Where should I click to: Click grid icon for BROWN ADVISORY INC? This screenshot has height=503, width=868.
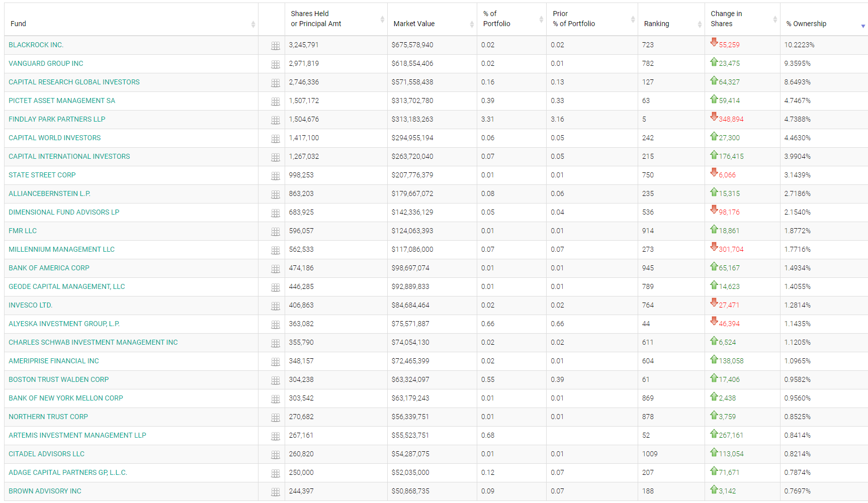276,492
